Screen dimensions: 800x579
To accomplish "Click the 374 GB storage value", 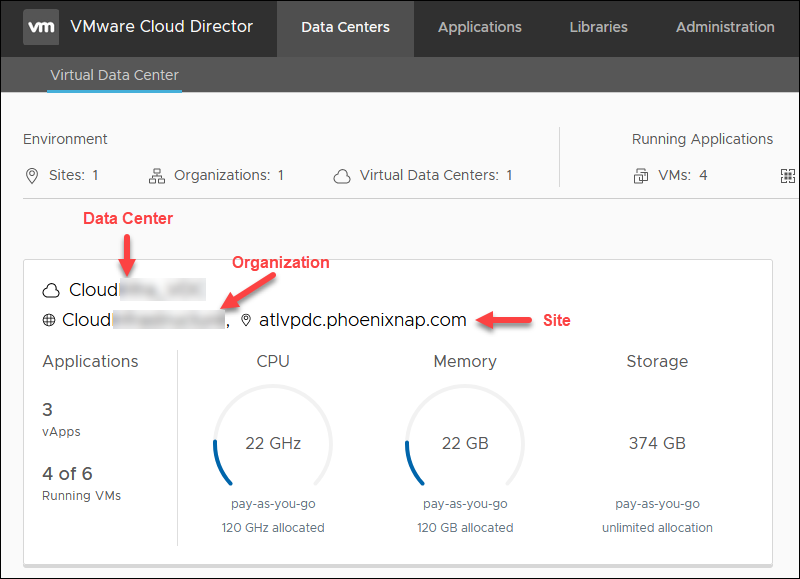I will click(x=657, y=443).
